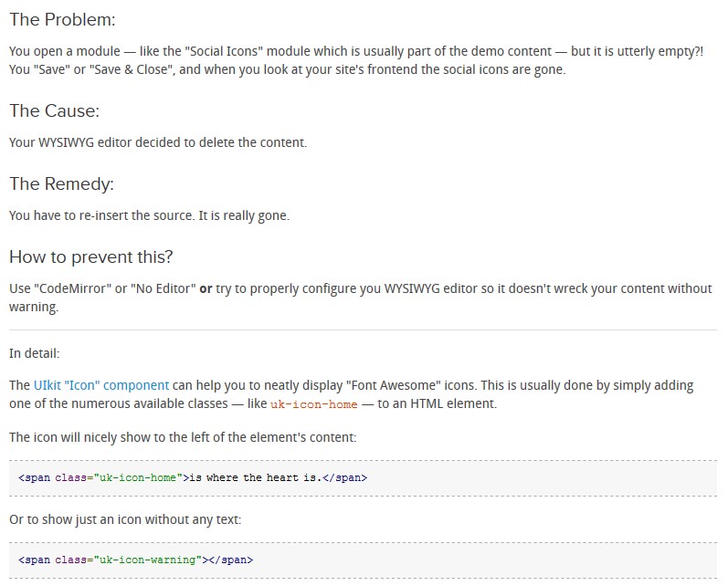Click the heading 'The Cause:'
The width and height of the screenshot is (728, 586).
click(x=54, y=110)
